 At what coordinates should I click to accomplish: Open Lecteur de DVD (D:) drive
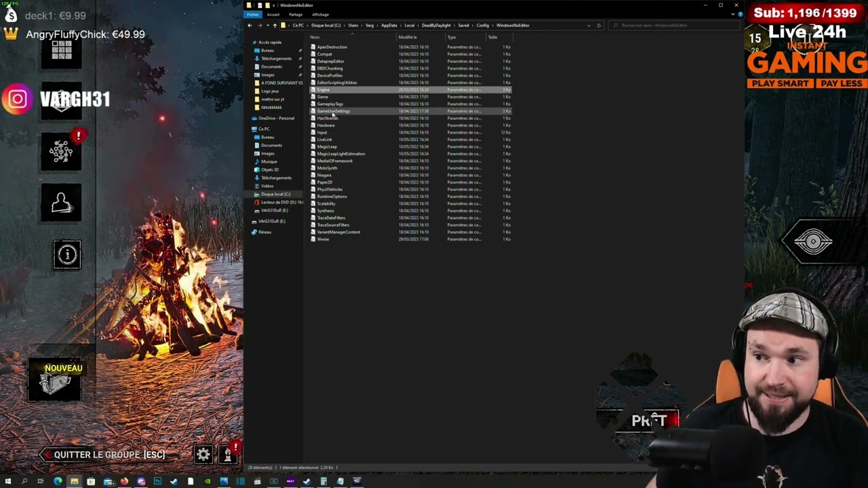[281, 202]
